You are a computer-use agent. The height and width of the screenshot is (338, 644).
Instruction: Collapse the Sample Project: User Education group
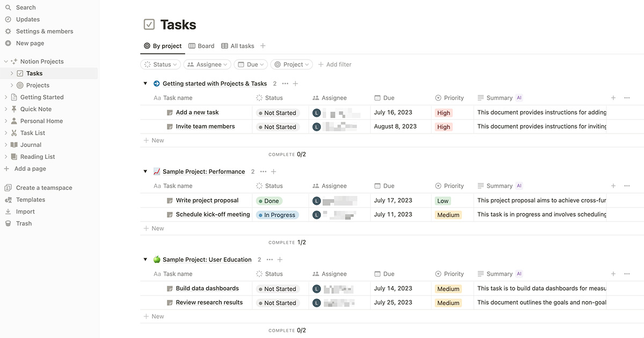point(145,260)
